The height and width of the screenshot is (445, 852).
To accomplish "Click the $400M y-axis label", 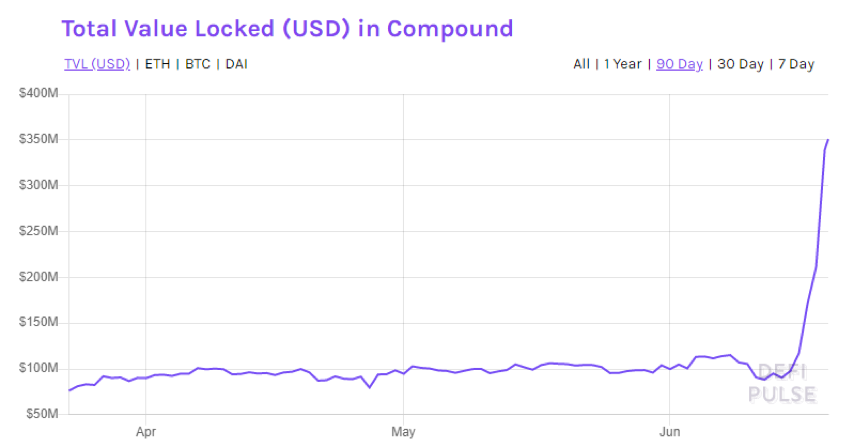I will [x=40, y=93].
